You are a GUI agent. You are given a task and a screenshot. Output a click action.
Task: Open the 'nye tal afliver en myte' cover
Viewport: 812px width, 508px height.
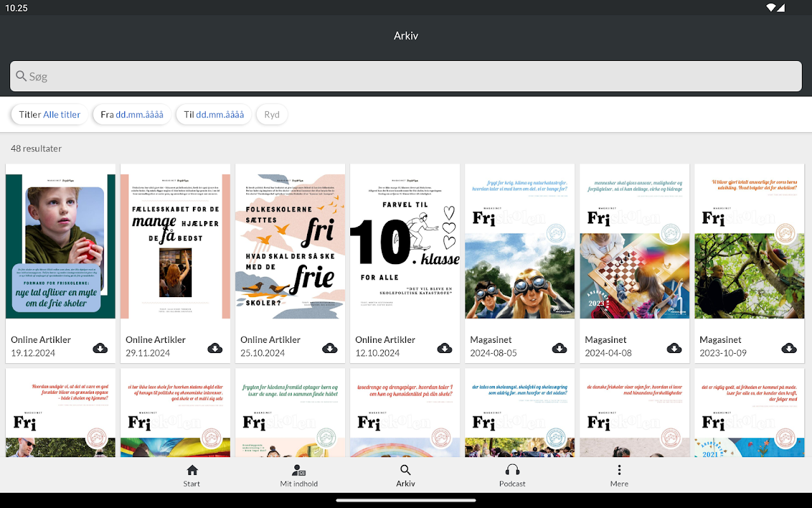click(x=61, y=246)
